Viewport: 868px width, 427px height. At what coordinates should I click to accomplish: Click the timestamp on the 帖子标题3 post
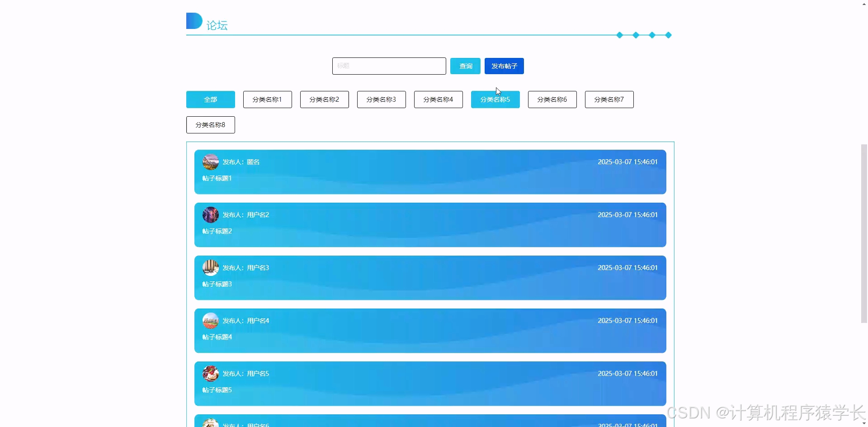pyautogui.click(x=627, y=268)
